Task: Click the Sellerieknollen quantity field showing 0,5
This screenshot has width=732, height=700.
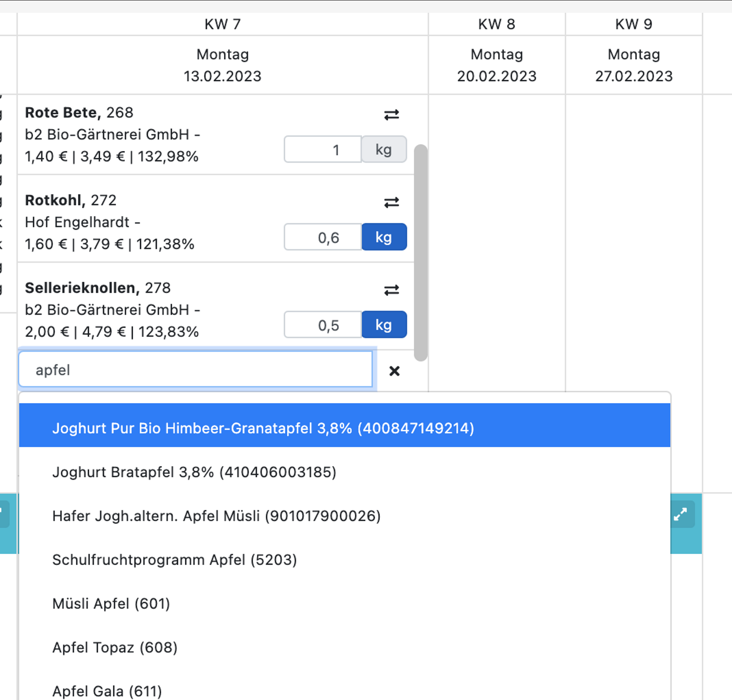Action: point(323,325)
